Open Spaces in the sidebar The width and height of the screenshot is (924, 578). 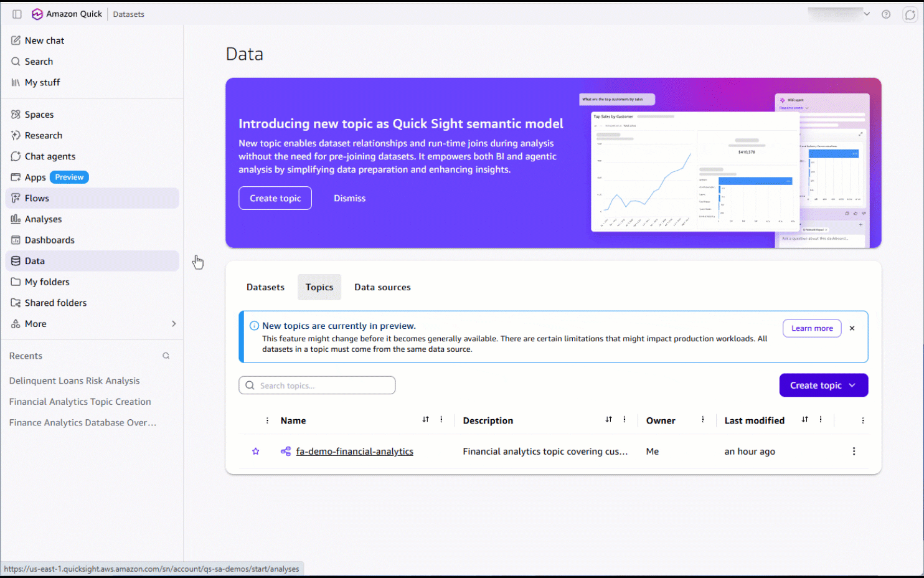[92, 115]
